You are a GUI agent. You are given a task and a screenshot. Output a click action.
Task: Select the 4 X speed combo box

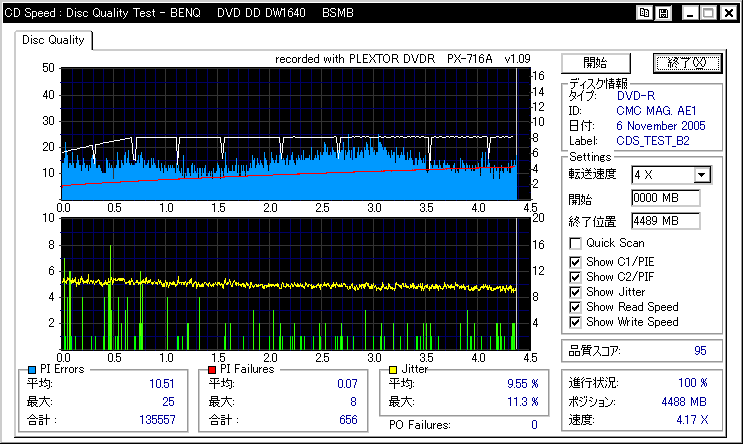[671, 175]
